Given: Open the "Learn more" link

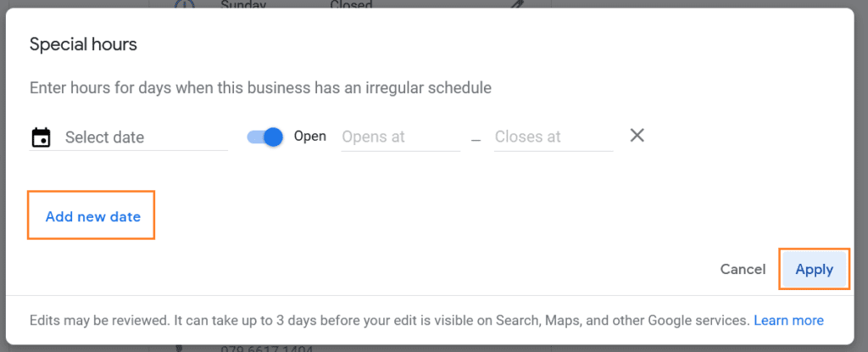Looking at the screenshot, I should (x=788, y=321).
